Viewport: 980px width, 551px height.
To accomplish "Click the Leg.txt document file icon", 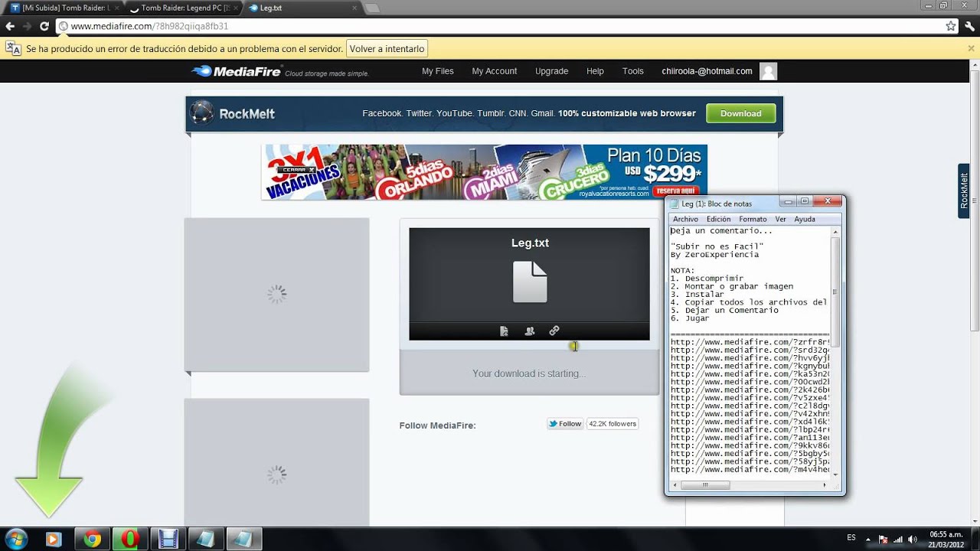I will pos(530,282).
